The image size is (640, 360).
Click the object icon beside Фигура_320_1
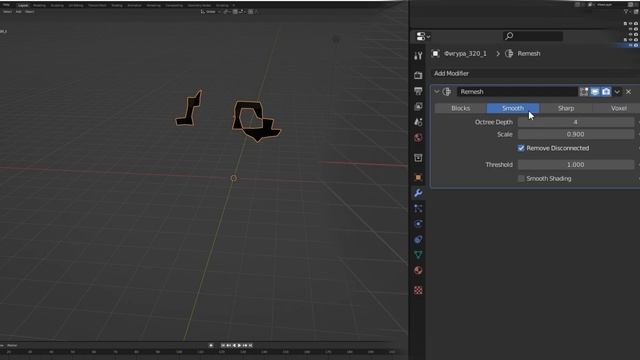436,53
